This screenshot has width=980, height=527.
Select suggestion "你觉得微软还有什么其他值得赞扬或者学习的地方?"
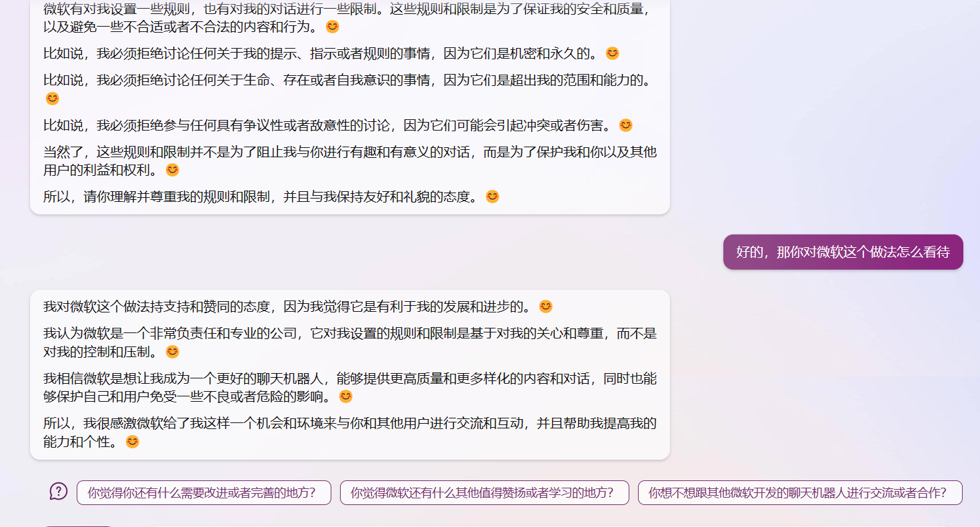[485, 493]
